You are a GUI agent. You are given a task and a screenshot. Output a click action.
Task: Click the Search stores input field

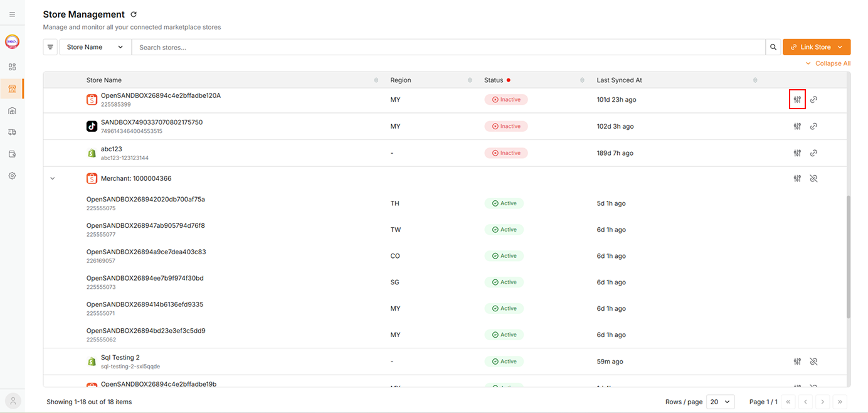[448, 47]
